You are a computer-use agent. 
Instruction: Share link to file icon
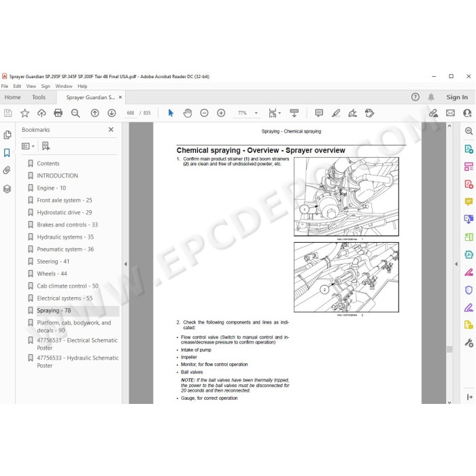433,114
